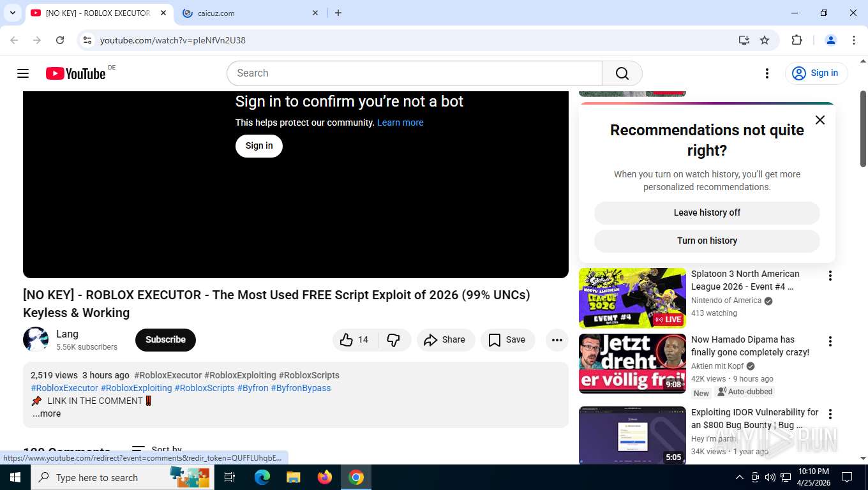The width and height of the screenshot is (868, 490).
Task: Choose Leave history off
Action: coord(707,213)
